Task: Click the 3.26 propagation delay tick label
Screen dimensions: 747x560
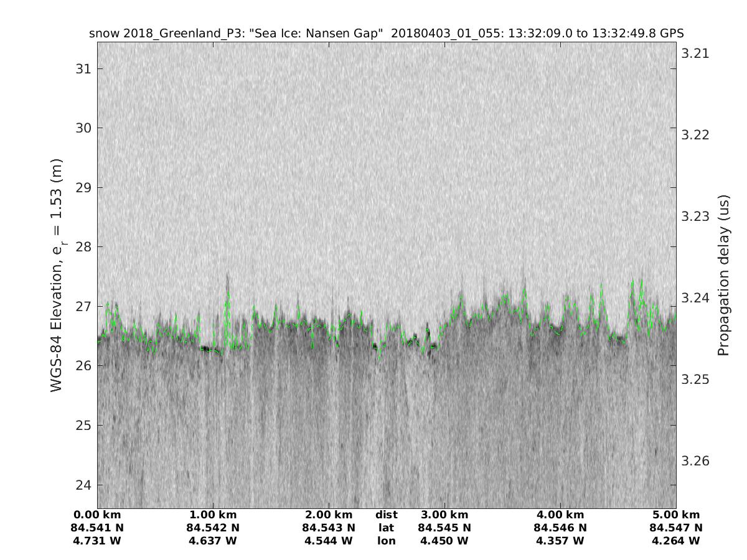Action: (x=695, y=461)
